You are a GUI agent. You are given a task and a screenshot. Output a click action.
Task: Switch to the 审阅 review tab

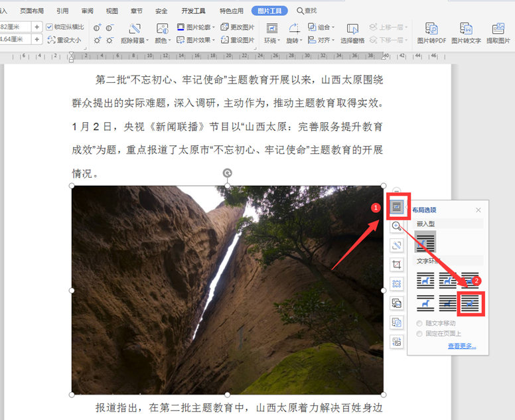[x=87, y=11]
